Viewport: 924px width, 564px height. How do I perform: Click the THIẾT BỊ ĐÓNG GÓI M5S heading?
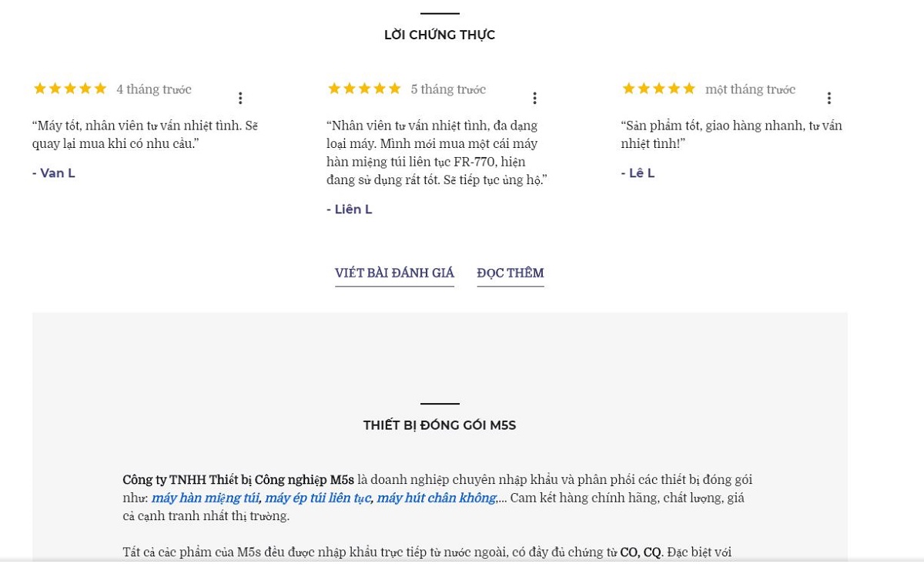point(440,425)
